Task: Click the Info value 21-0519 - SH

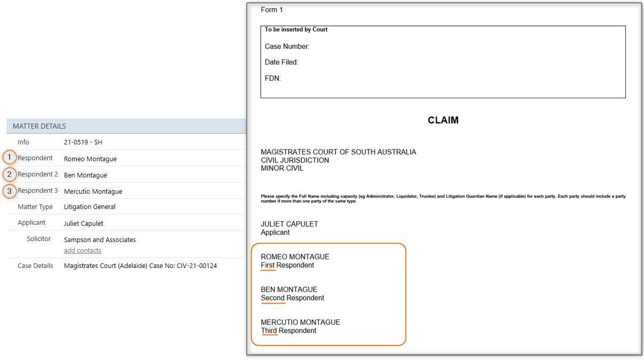Action: (x=83, y=142)
